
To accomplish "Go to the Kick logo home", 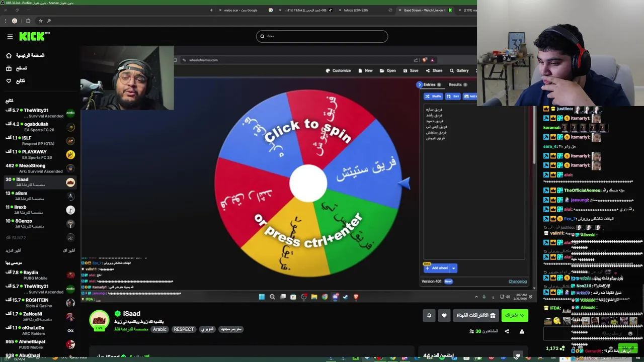I will click(x=34, y=36).
